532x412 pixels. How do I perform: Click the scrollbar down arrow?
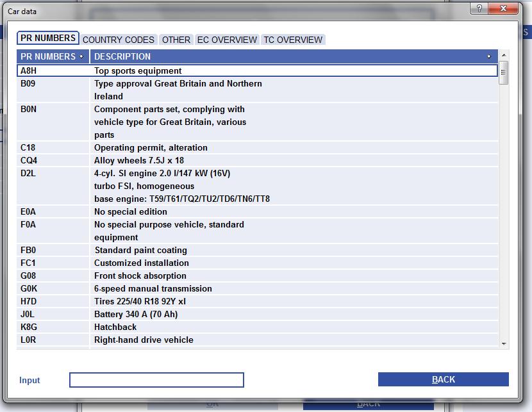[503, 344]
